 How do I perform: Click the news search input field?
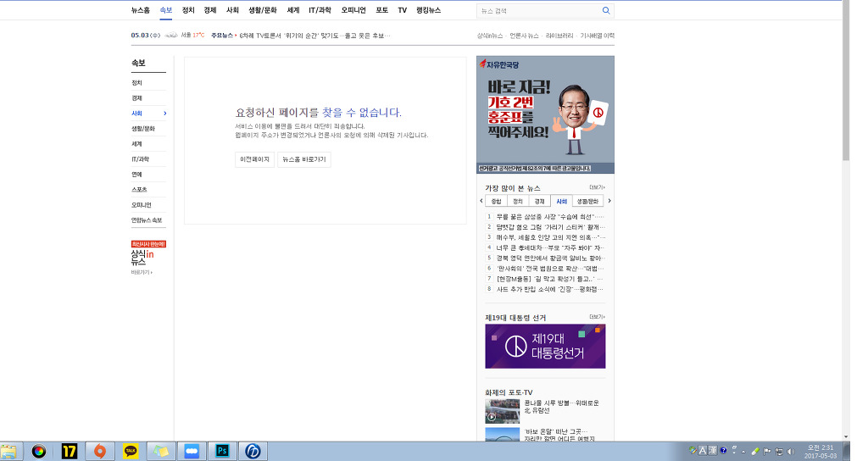(x=539, y=10)
